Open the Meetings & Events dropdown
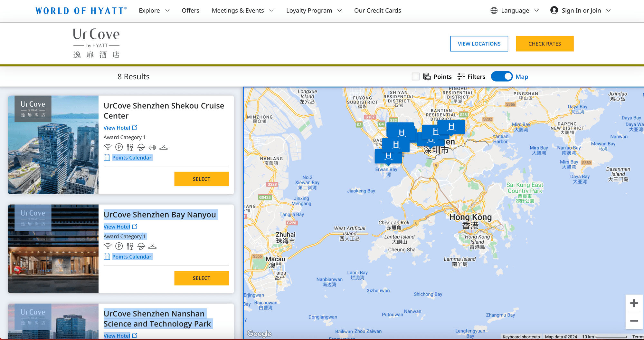The height and width of the screenshot is (340, 644). point(242,11)
